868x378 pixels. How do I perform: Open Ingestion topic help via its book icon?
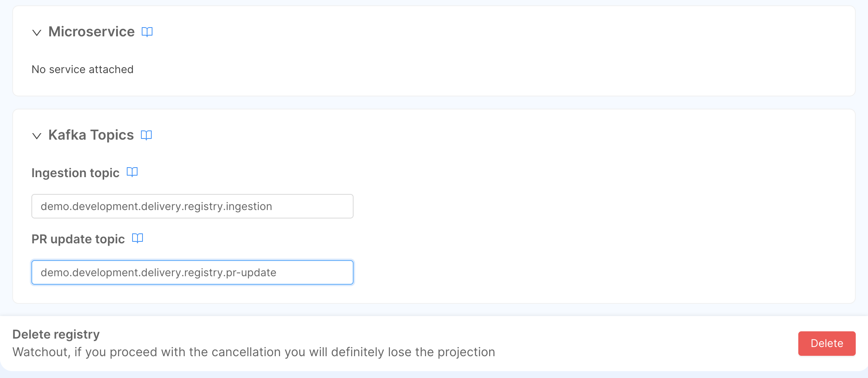pos(132,172)
